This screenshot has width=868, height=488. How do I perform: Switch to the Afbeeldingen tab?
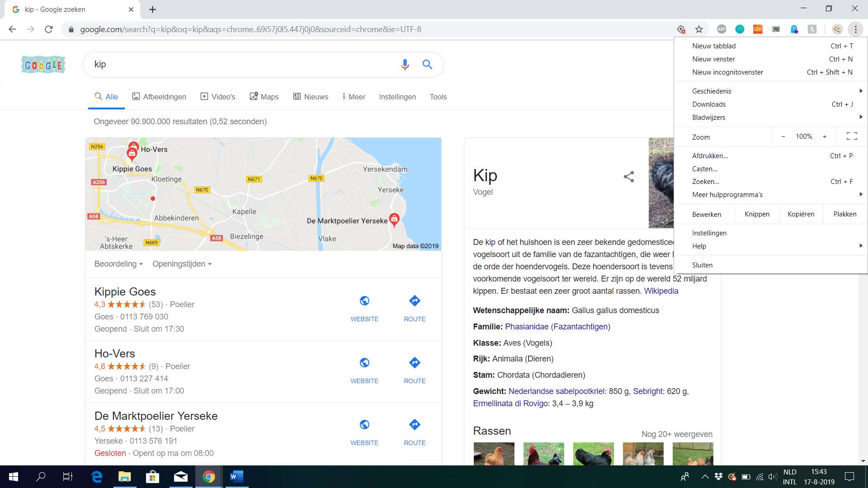pos(159,97)
